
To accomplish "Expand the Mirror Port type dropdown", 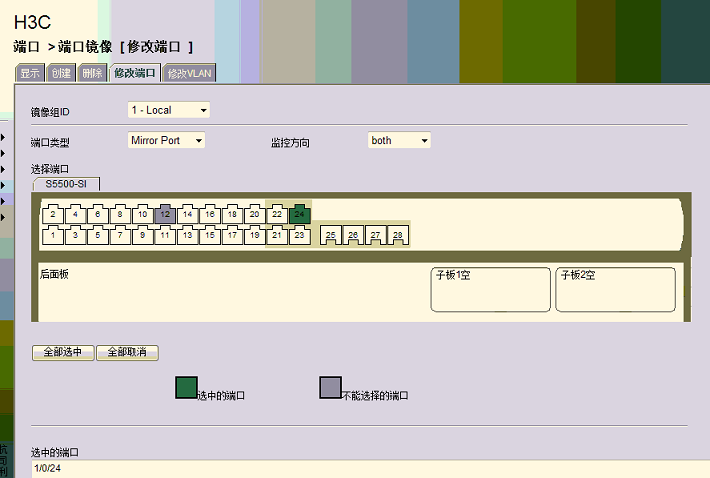I will click(x=166, y=141).
